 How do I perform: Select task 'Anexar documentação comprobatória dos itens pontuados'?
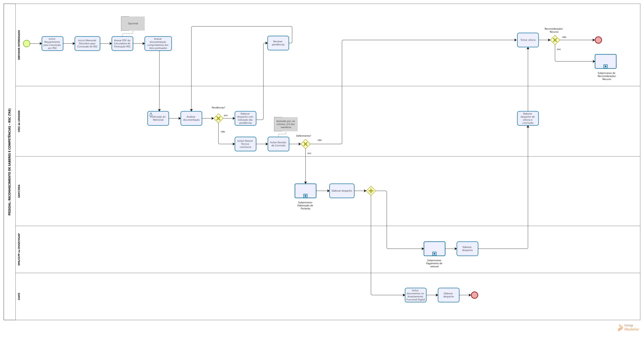click(x=158, y=43)
